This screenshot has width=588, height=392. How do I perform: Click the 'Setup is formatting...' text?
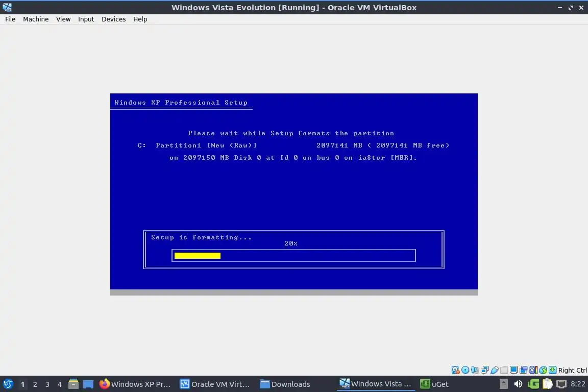click(201, 237)
